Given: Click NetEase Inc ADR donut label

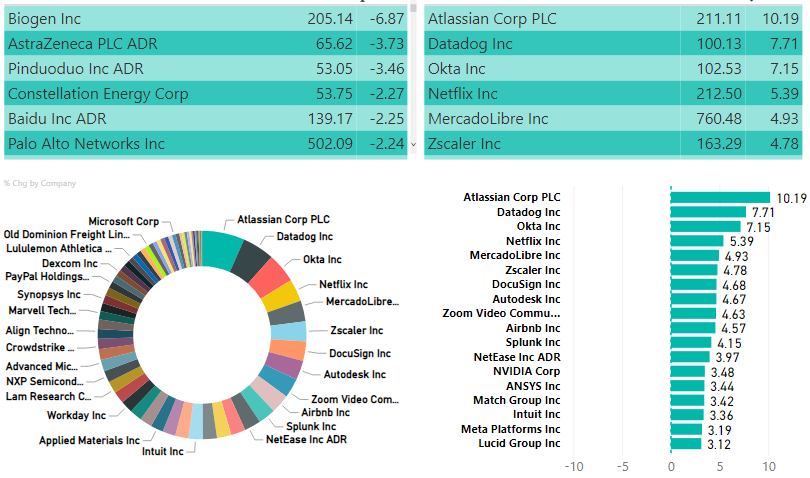Looking at the screenshot, I should [x=306, y=439].
